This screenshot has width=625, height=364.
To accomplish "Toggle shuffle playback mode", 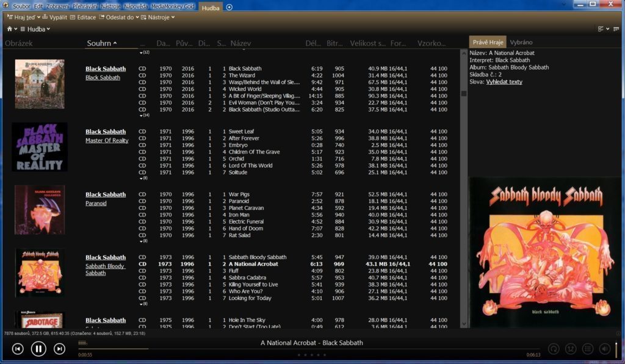I will [571, 349].
